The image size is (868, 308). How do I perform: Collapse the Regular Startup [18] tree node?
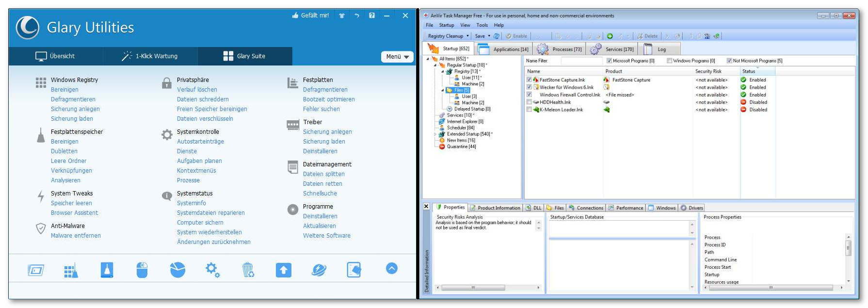pyautogui.click(x=435, y=65)
